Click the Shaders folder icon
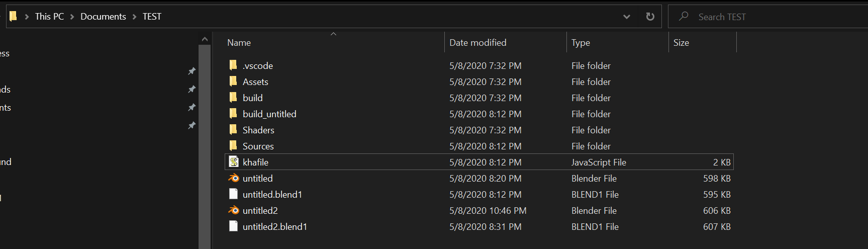Image resolution: width=868 pixels, height=249 pixels. (233, 129)
